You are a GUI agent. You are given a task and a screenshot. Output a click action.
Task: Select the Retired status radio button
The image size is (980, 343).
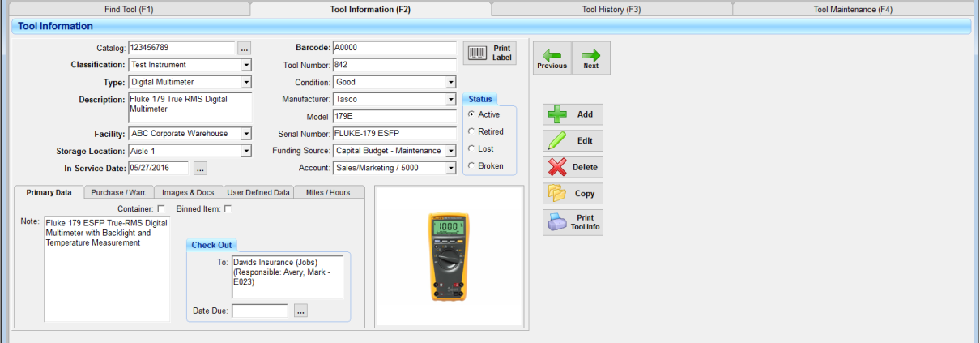(x=471, y=131)
